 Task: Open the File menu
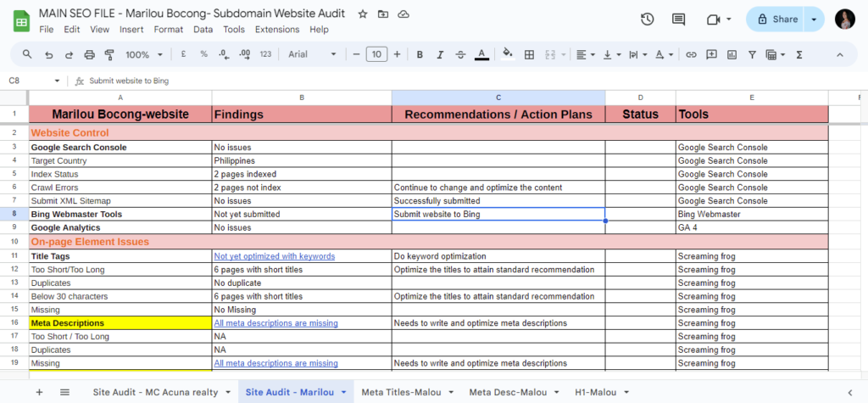(46, 30)
